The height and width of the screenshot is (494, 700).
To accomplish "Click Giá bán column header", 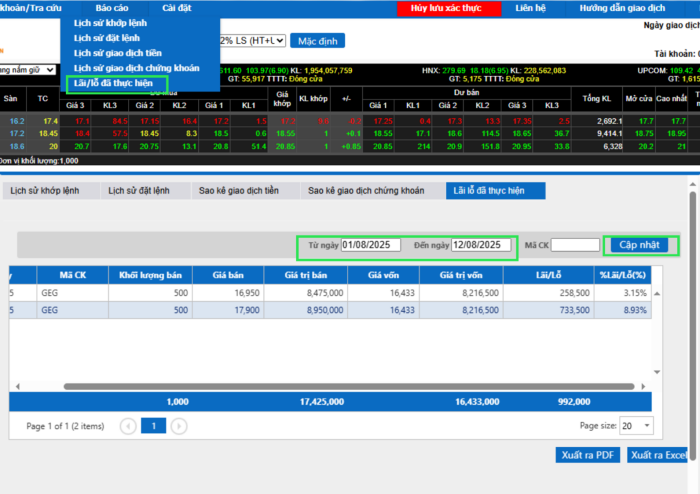I will pyautogui.click(x=228, y=275).
